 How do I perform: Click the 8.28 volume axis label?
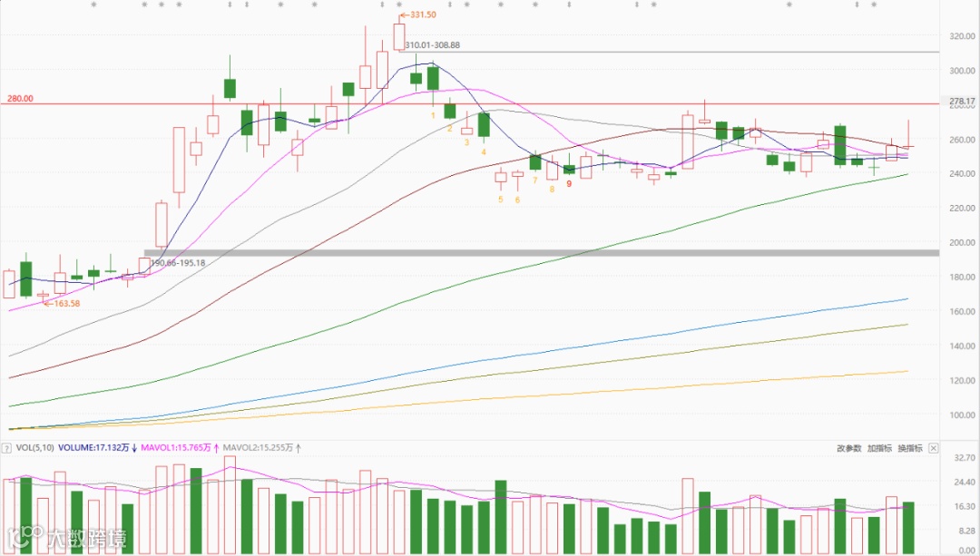[x=967, y=531]
